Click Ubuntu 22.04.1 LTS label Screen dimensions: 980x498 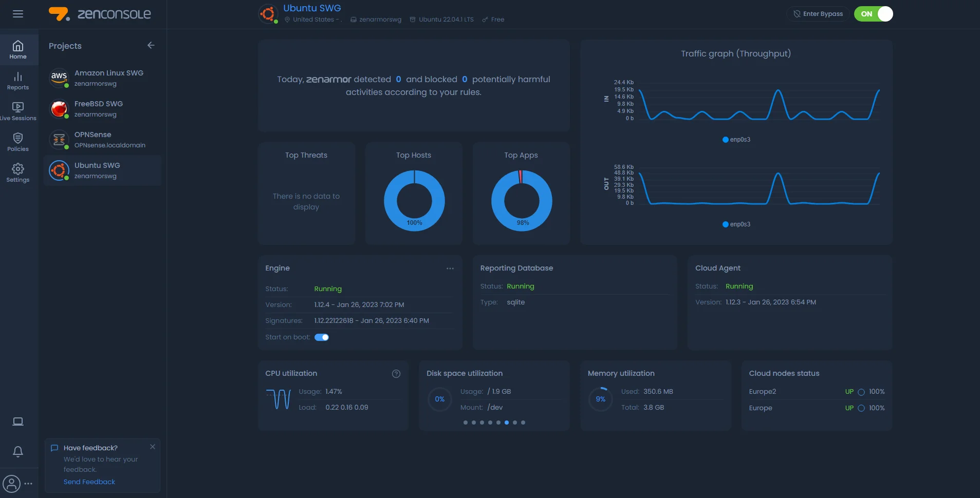tap(446, 20)
